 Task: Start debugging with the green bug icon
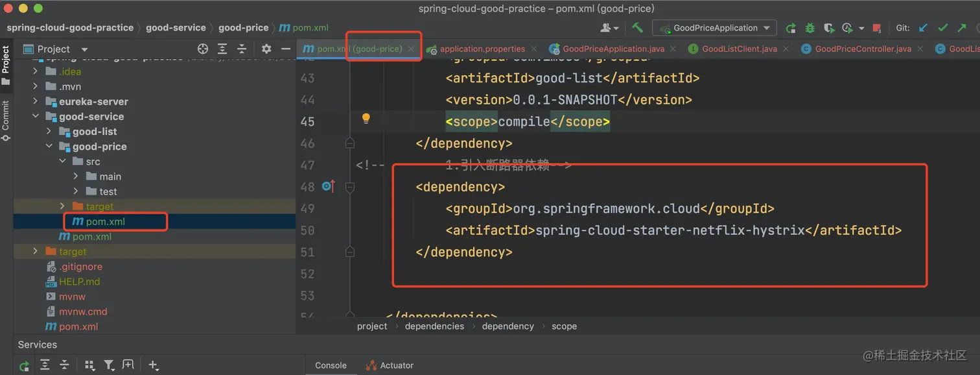tap(810, 28)
